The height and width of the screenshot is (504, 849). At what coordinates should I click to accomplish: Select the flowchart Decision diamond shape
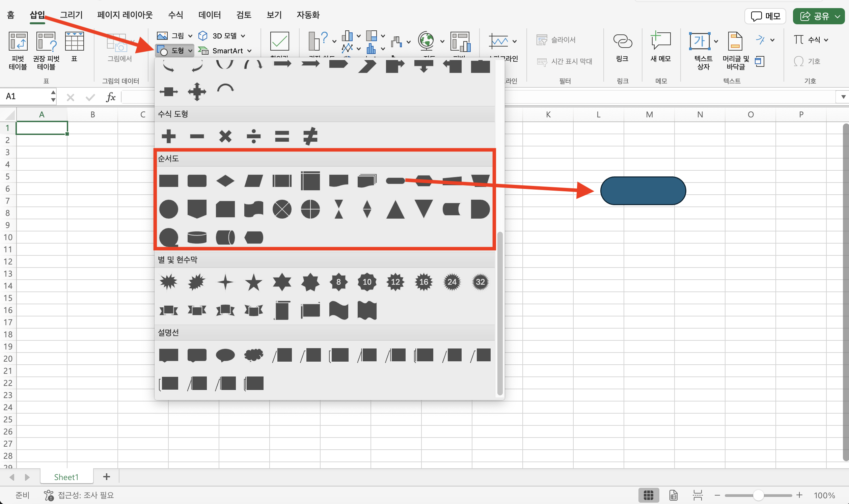tap(225, 181)
